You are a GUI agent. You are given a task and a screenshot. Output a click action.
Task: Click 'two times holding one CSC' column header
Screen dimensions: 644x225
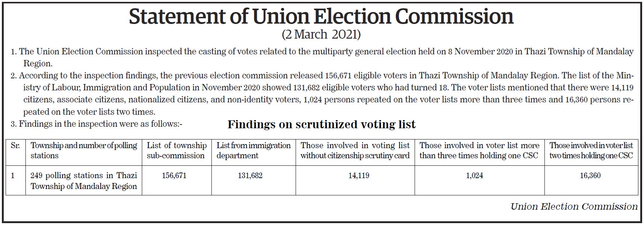coord(591,150)
